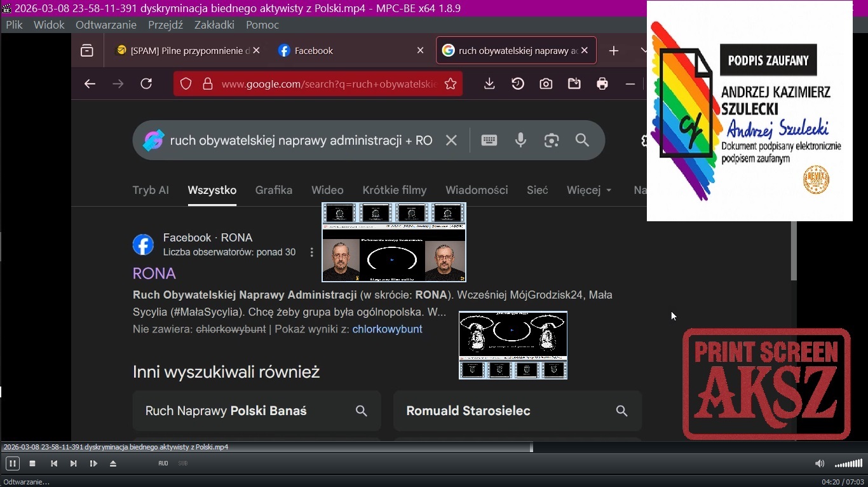Advance one frame with the frame-step button

(x=93, y=463)
